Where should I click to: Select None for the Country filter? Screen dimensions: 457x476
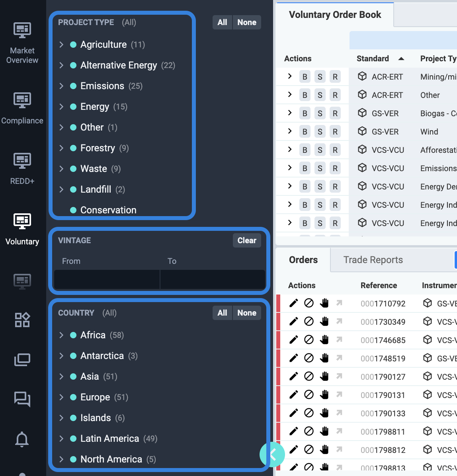coord(247,313)
